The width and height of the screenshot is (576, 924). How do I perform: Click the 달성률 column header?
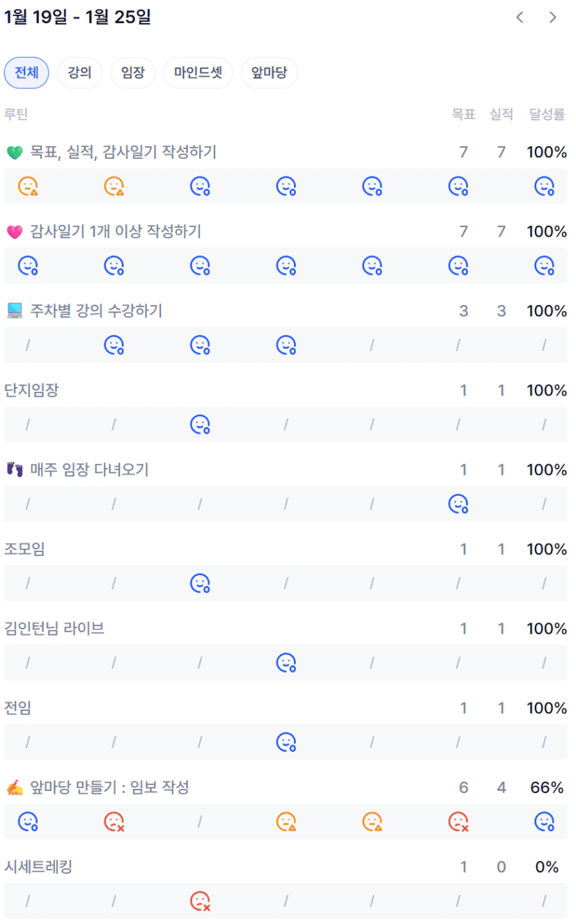(x=547, y=114)
